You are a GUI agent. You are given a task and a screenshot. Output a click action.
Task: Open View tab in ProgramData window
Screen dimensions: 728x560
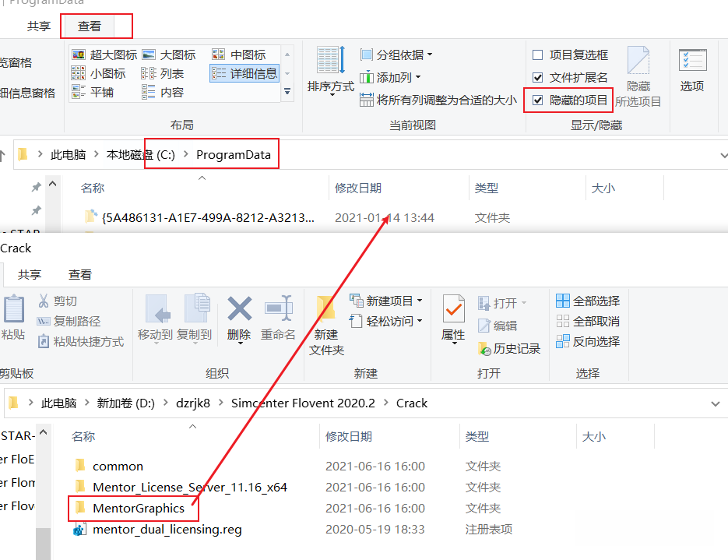[89, 26]
